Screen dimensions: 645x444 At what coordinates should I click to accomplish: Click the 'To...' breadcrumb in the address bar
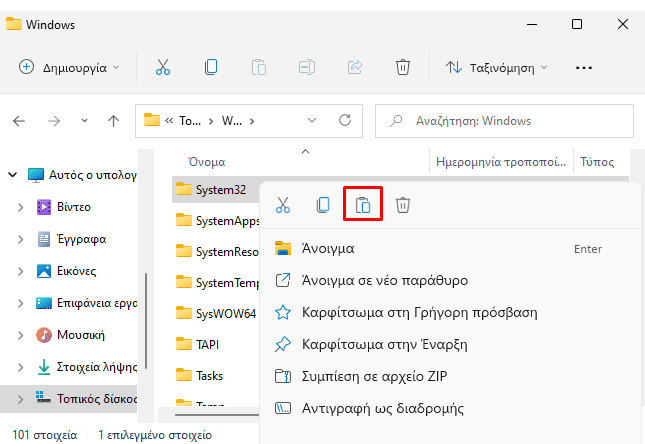(x=190, y=121)
